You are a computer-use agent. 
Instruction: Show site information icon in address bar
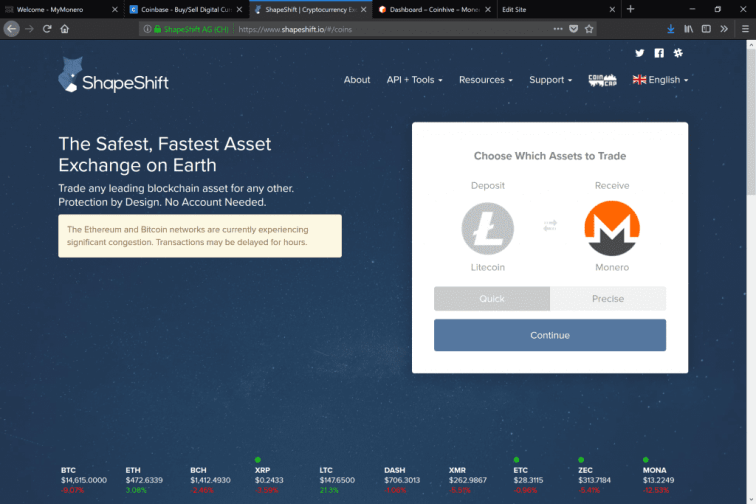[147, 29]
